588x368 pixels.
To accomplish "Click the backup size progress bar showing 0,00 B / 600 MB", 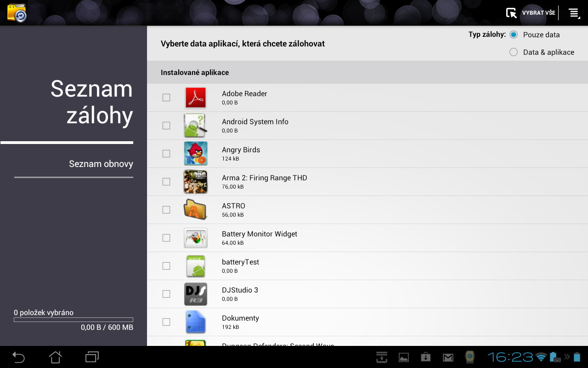I will point(73,319).
